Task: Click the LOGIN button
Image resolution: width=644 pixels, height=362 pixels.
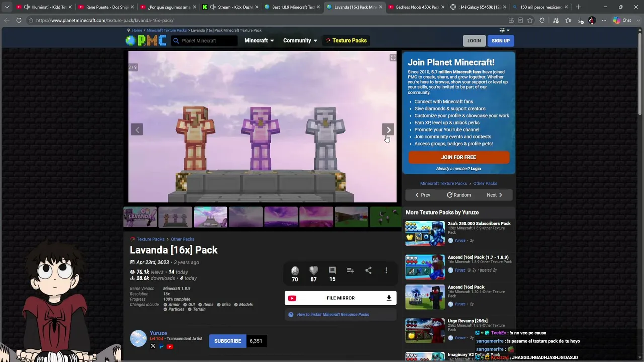Action: pos(474,41)
